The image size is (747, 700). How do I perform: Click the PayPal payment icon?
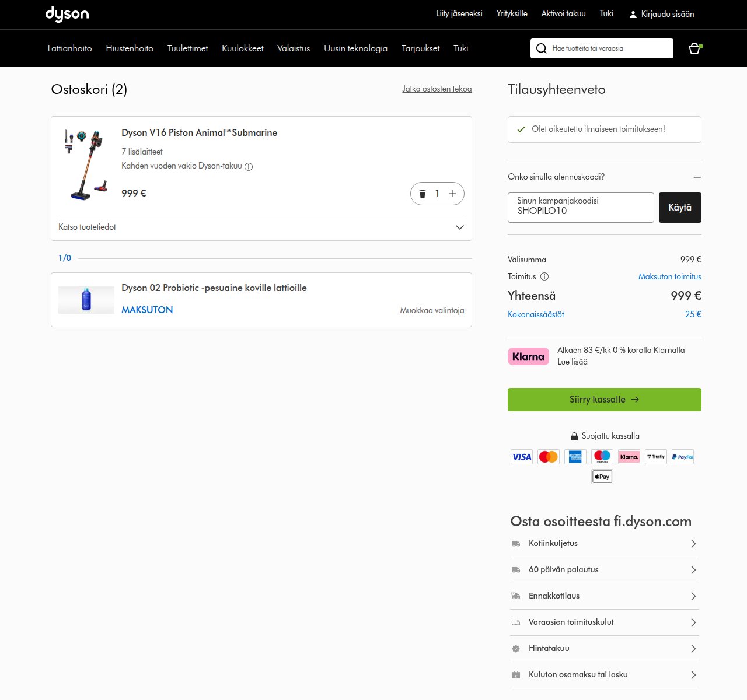click(x=683, y=457)
